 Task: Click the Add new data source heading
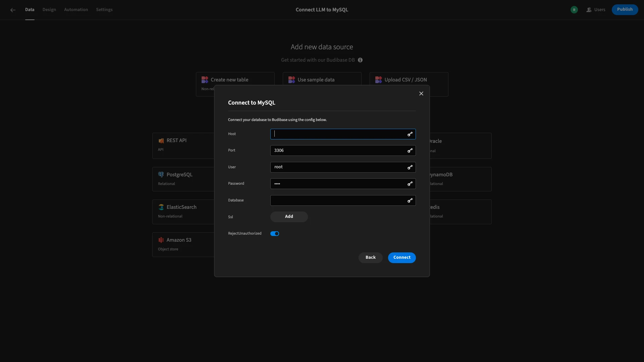click(322, 47)
